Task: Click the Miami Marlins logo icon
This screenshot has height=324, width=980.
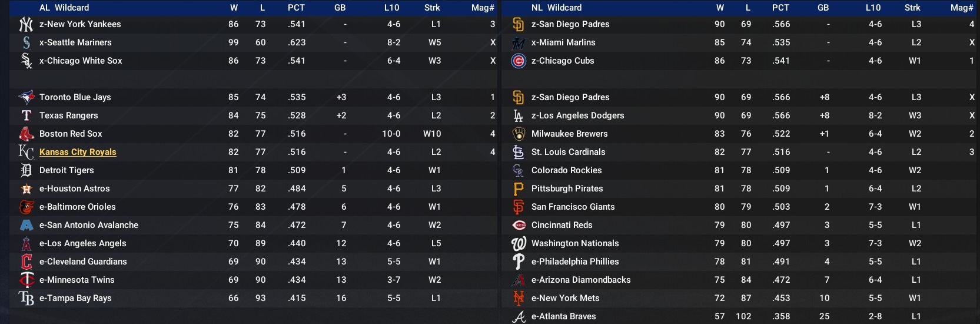Action: 518,42
